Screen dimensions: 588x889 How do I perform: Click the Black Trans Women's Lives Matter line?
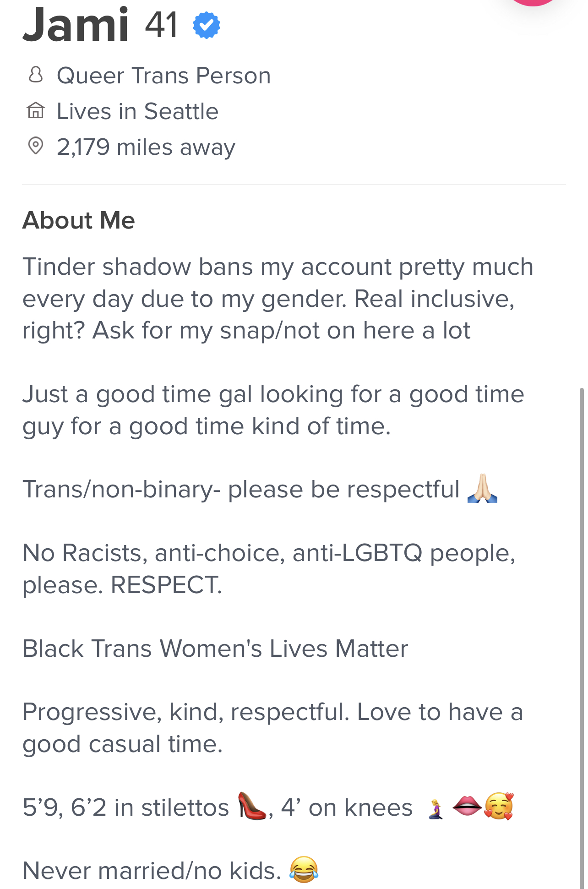215,649
